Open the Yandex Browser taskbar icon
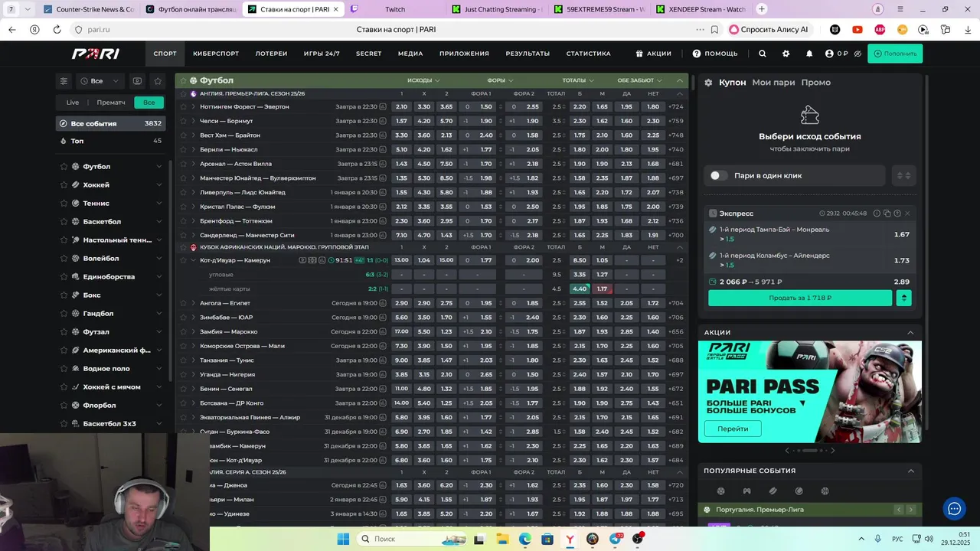 coord(570,539)
